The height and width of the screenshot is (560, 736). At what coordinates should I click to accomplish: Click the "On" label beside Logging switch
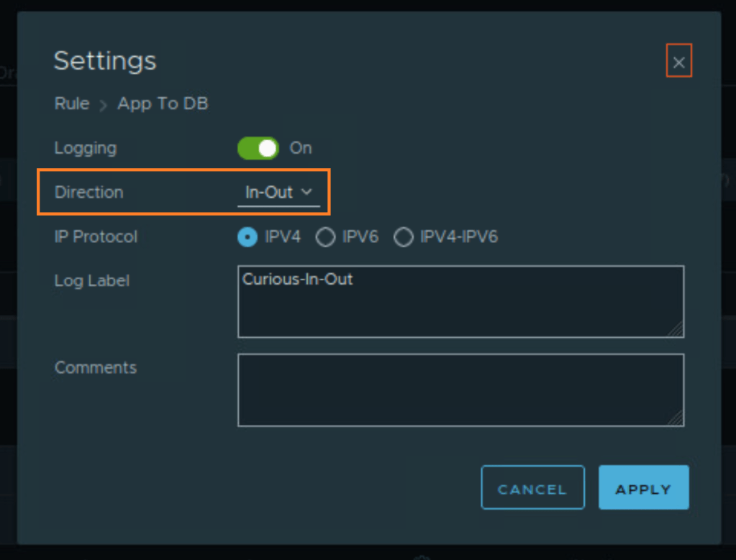(x=301, y=148)
